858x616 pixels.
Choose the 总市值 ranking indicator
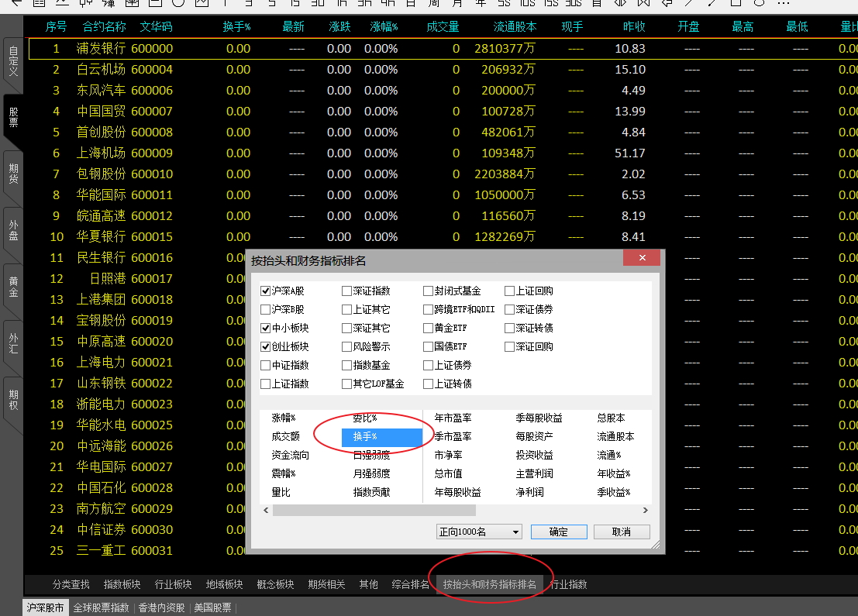pyautogui.click(x=448, y=474)
